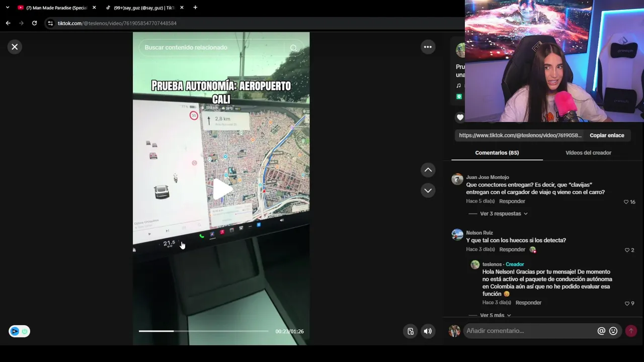
Task: Play the paused video
Action: click(221, 189)
